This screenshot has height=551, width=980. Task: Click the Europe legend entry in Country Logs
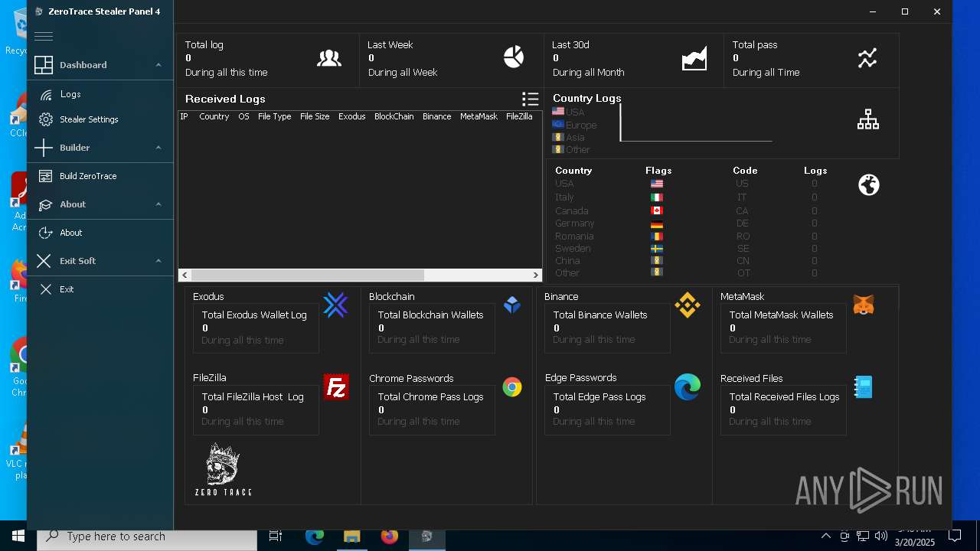(575, 125)
